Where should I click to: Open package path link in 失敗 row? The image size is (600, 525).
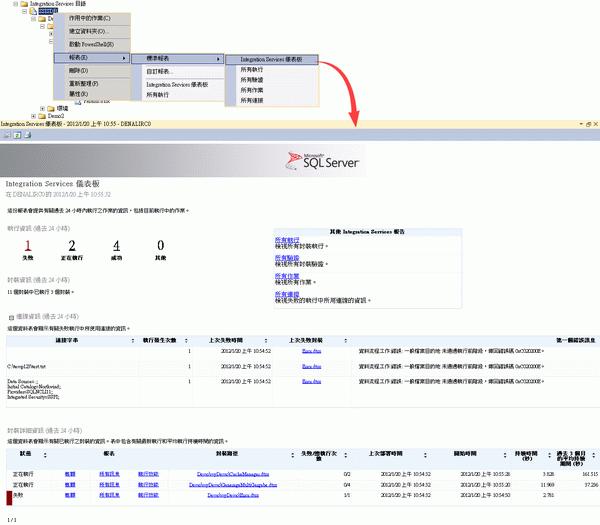pos(233,495)
